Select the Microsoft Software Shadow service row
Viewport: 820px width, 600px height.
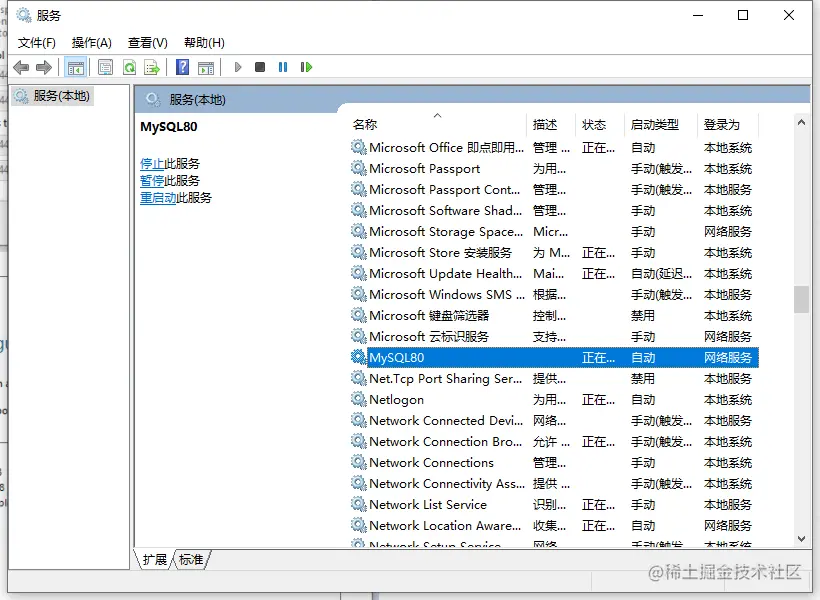click(554, 210)
